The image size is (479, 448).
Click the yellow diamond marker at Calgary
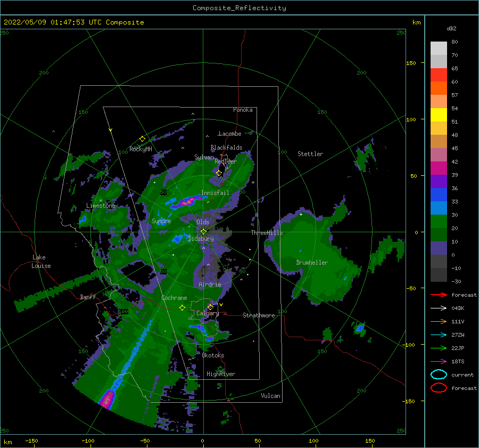[x=210, y=307]
